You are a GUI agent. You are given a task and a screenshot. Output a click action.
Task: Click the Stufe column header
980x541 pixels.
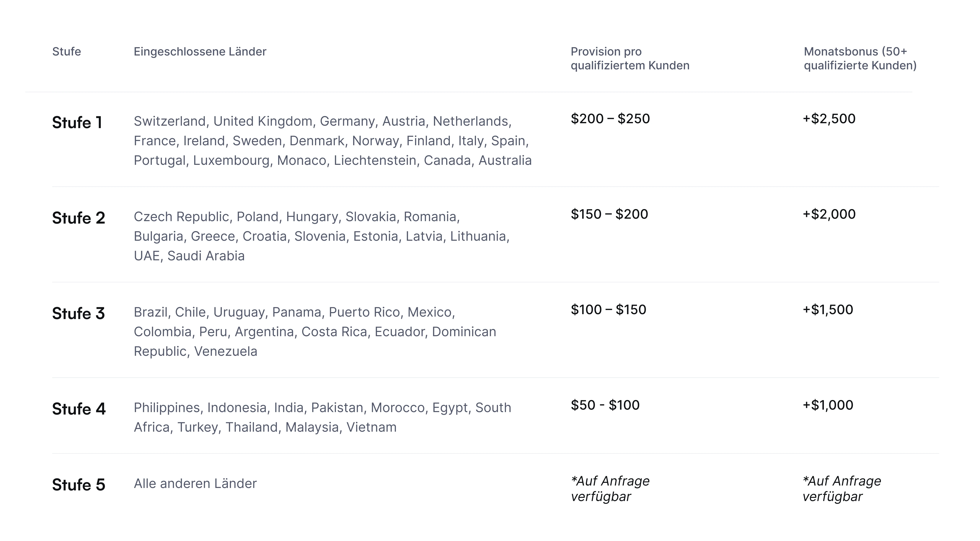(67, 51)
